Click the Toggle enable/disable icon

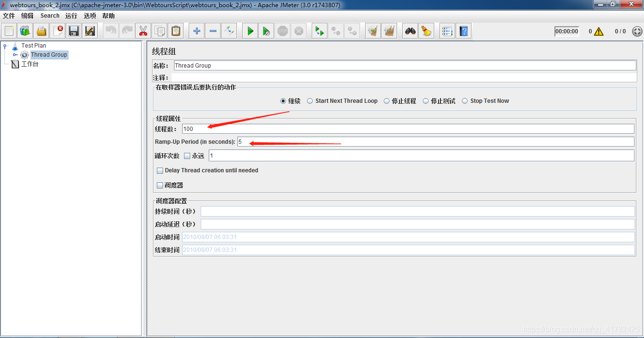(229, 31)
